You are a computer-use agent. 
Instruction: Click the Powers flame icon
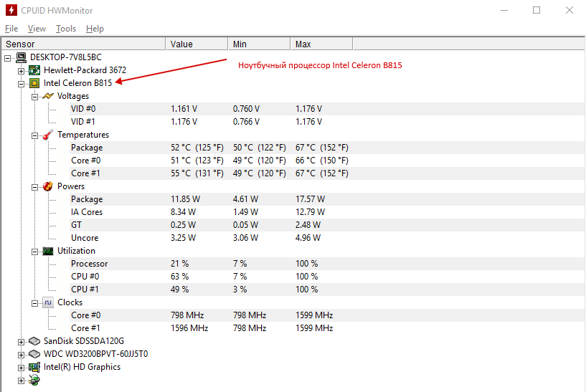coord(47,186)
